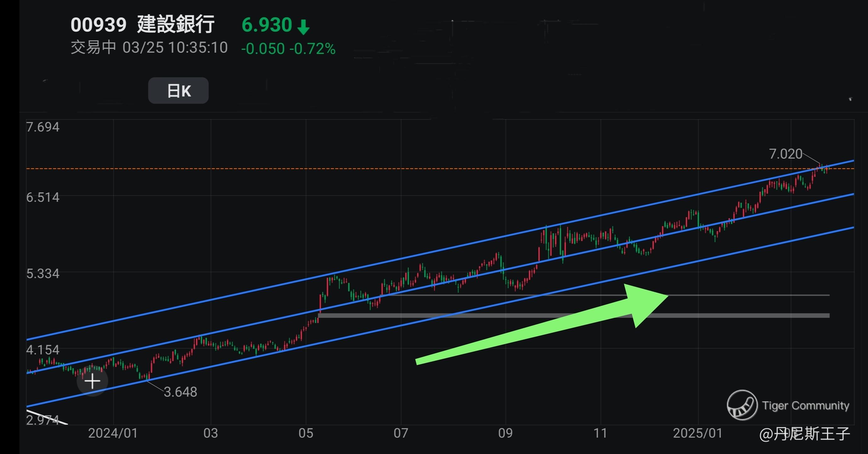Click the 交易中 trading status text

tap(93, 48)
